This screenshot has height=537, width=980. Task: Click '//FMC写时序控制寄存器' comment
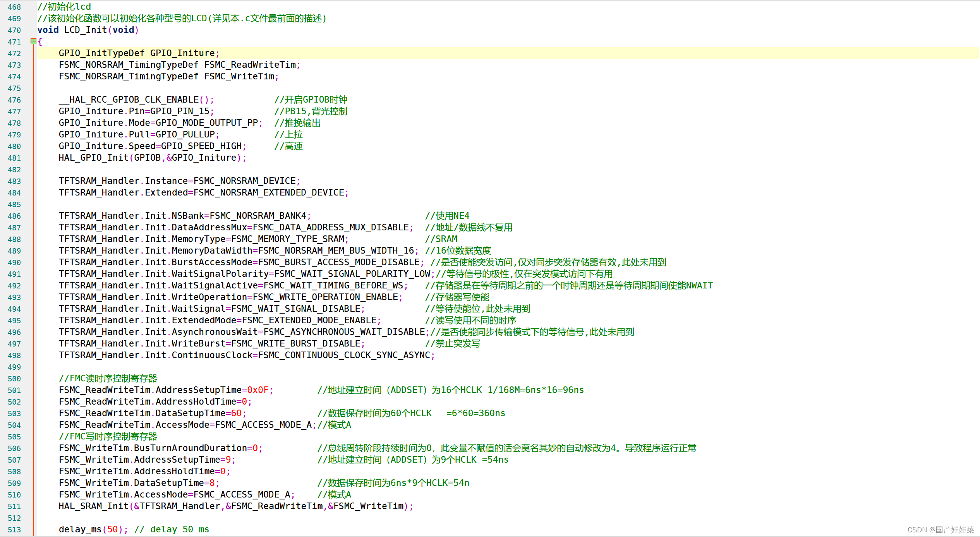(x=108, y=436)
